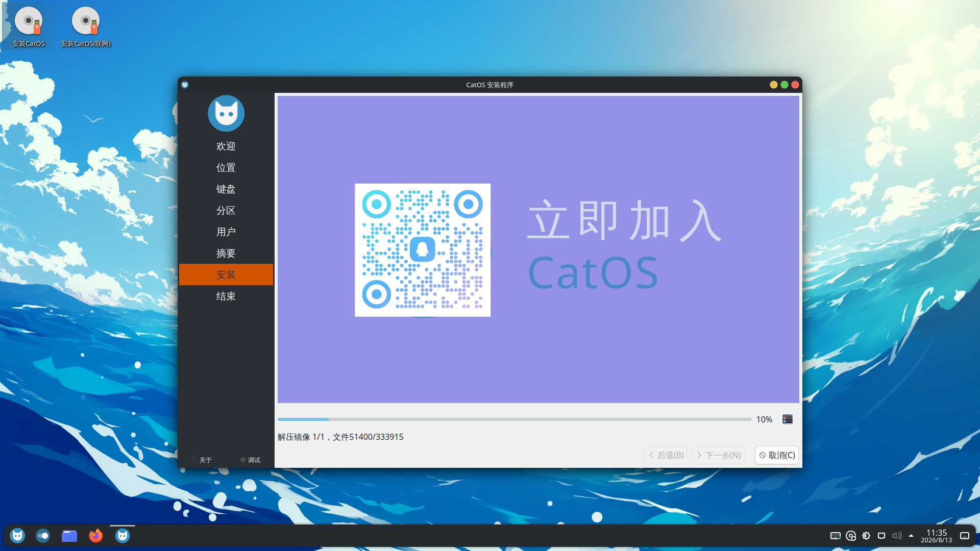Screen dimensions: 980x551
Task: Focus the CatOS installer taskbar entry
Action: 122,536
